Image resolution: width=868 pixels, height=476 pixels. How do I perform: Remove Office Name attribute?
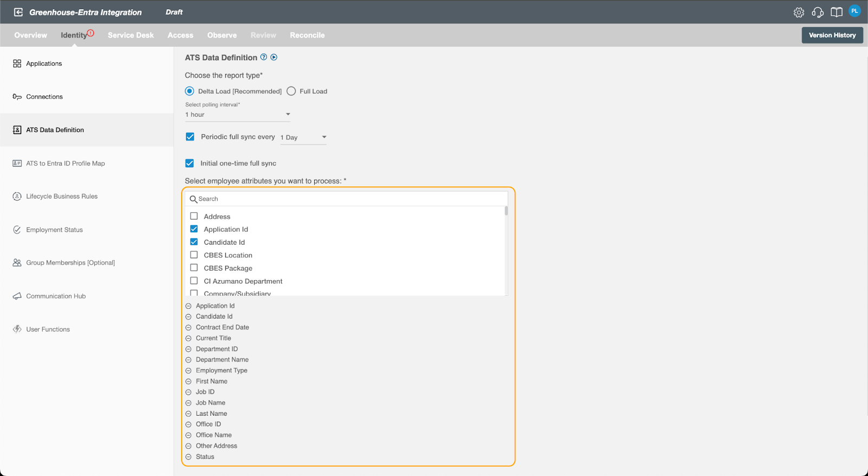point(188,435)
